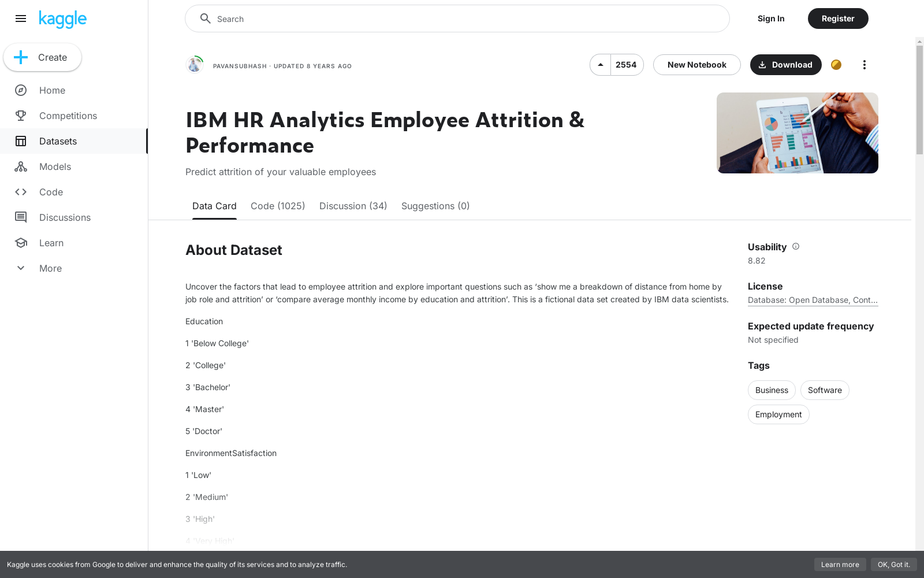
Task: Click the About Dataset heading
Action: (x=234, y=250)
